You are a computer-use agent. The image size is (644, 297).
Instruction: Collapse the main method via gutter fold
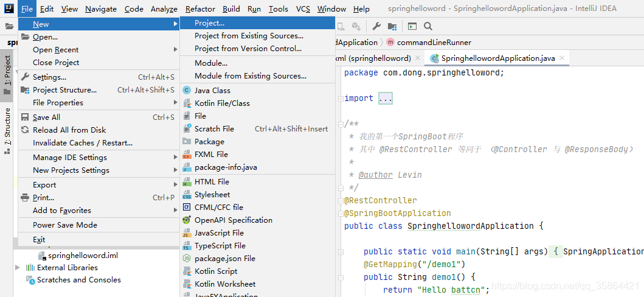click(341, 251)
